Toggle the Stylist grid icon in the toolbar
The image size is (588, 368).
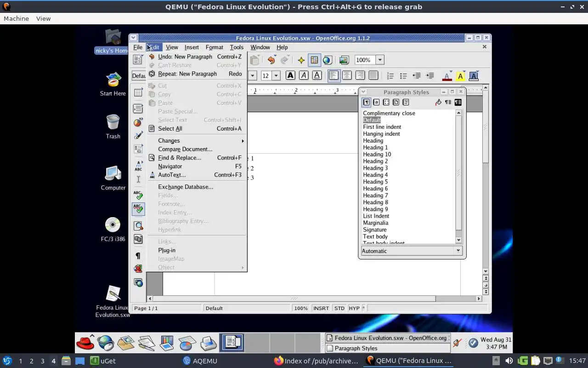click(314, 60)
